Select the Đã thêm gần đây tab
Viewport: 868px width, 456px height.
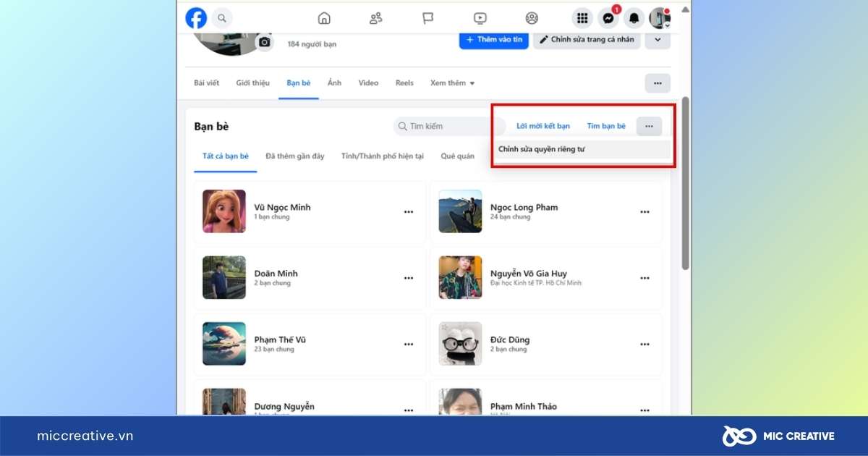point(294,156)
